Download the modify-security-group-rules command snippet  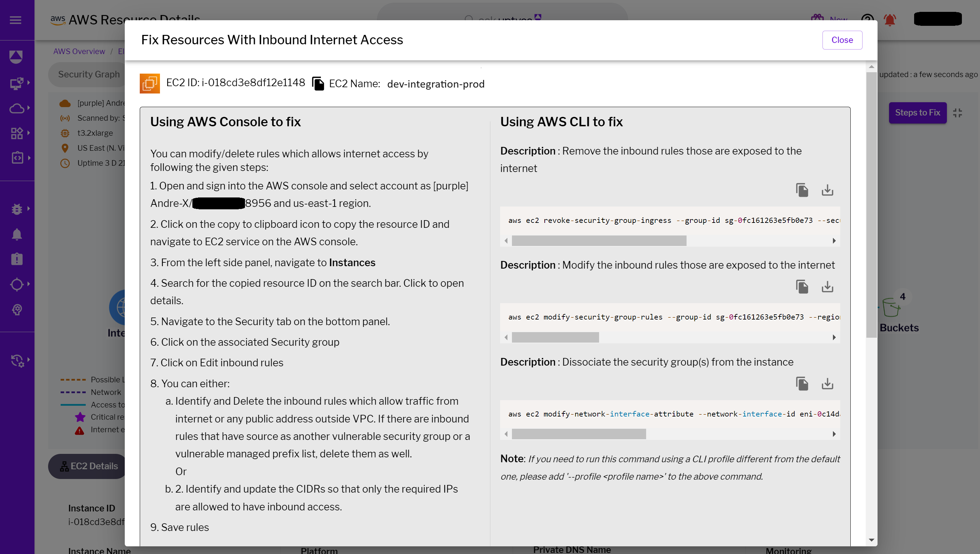tap(827, 287)
